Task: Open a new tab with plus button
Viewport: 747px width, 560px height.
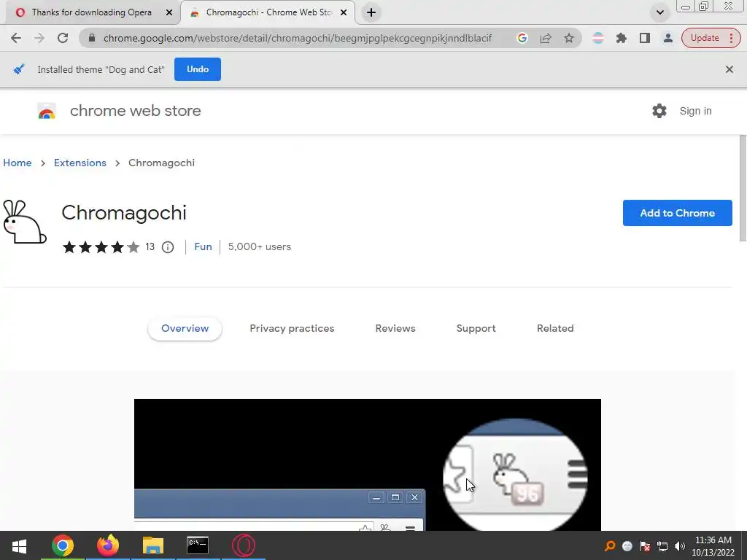Action: [371, 12]
